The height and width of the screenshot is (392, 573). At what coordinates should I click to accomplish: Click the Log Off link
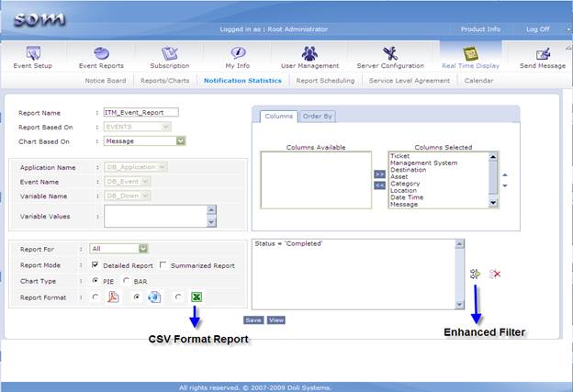538,29
